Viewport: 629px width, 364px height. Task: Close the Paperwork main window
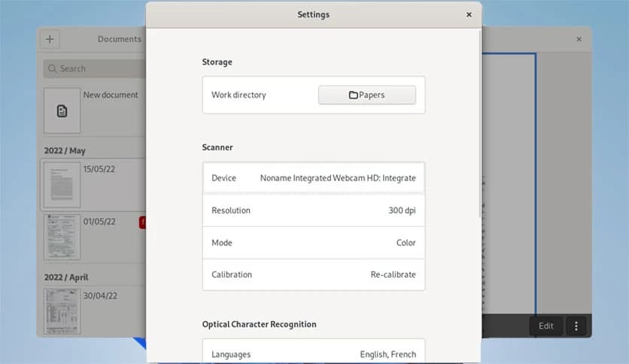pos(579,39)
